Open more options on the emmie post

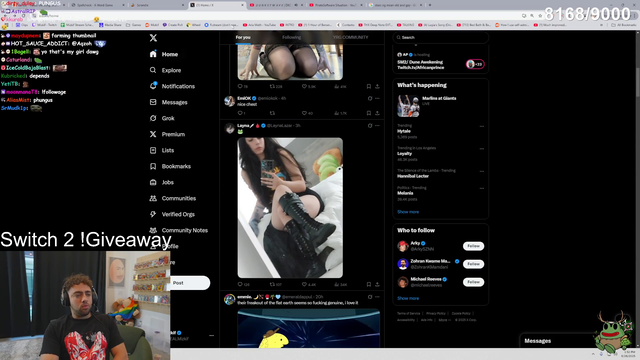(378, 297)
